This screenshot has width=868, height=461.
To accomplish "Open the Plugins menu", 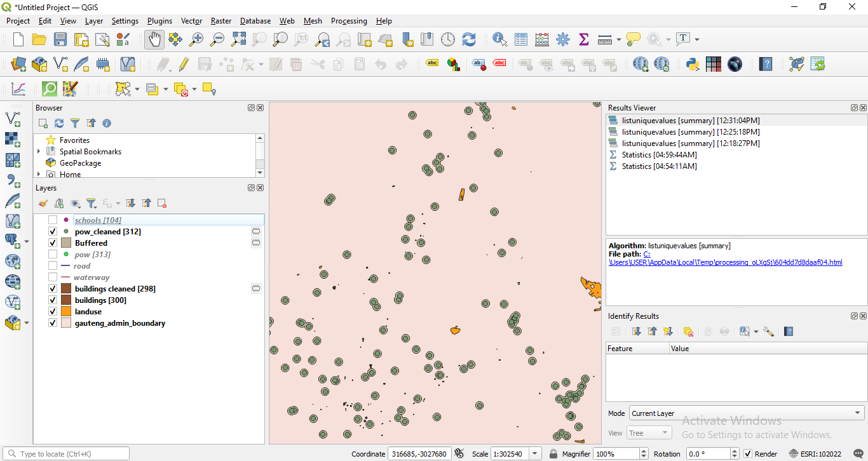I will tap(159, 21).
